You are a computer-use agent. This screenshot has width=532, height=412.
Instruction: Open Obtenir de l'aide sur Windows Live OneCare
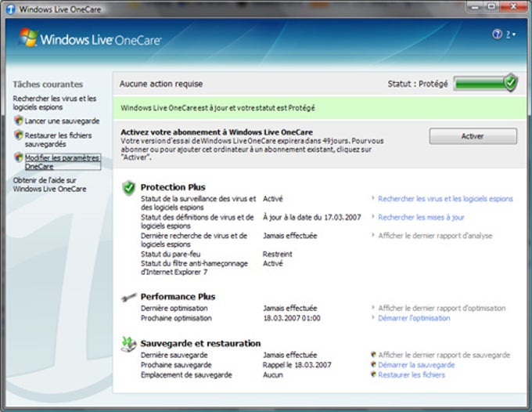(x=49, y=184)
